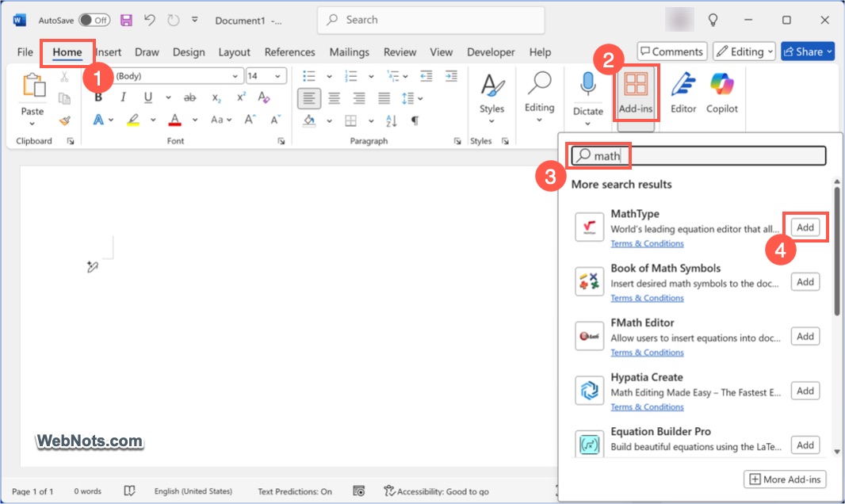Center align text
Viewport: 845px width, 504px height.
[x=335, y=98]
